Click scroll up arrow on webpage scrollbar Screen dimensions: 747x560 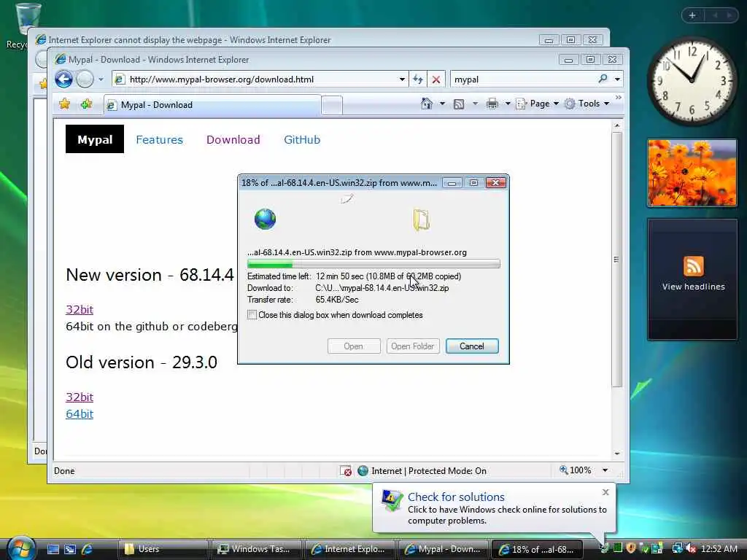(616, 125)
